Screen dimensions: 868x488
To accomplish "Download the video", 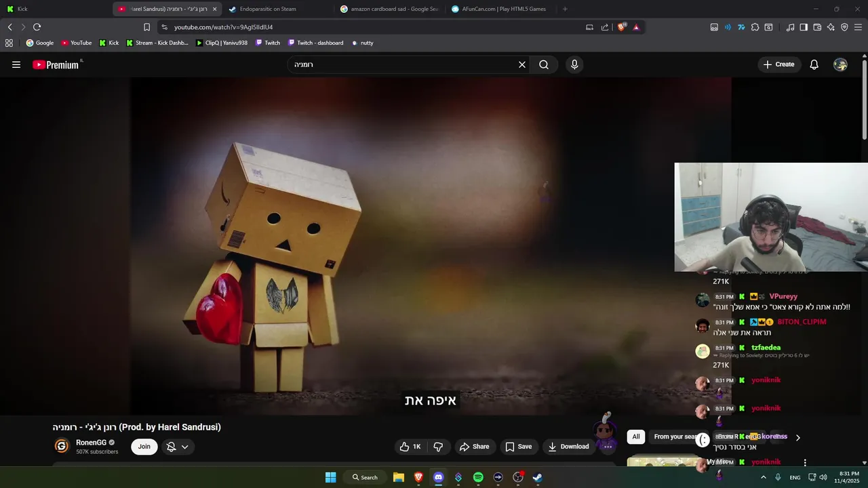I will tap(568, 447).
